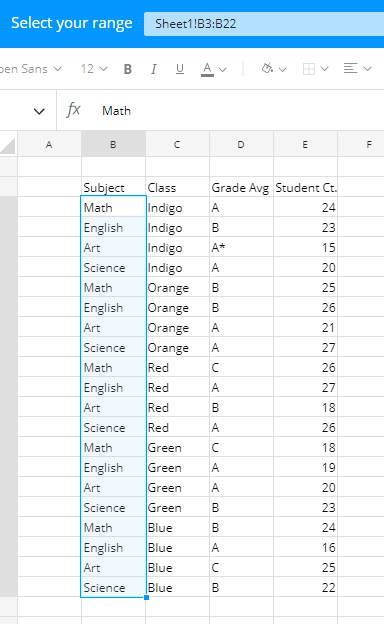The width and height of the screenshot is (384, 624).
Task: Open the borders options arrow
Action: click(x=325, y=69)
